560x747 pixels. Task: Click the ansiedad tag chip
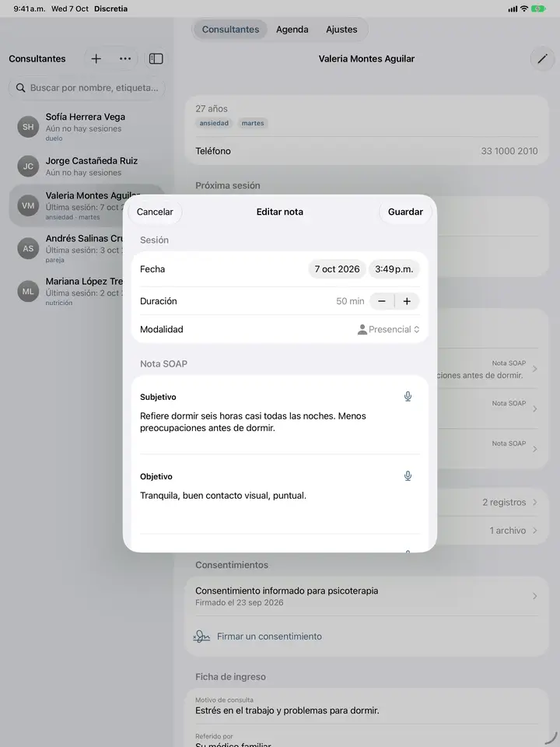coord(214,123)
